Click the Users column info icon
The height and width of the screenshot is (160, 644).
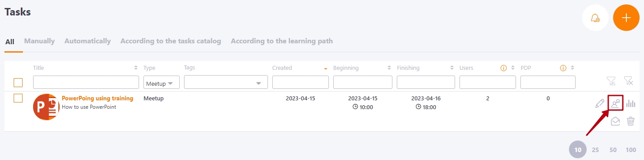[x=503, y=68]
